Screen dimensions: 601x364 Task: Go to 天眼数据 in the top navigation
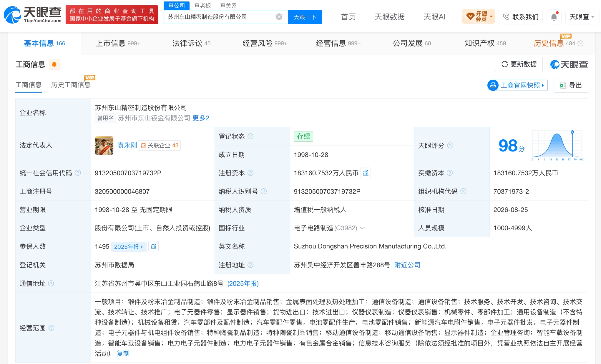coord(390,17)
